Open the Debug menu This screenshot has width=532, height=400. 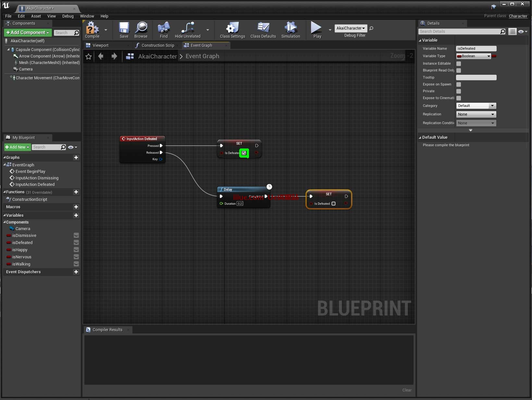point(68,16)
